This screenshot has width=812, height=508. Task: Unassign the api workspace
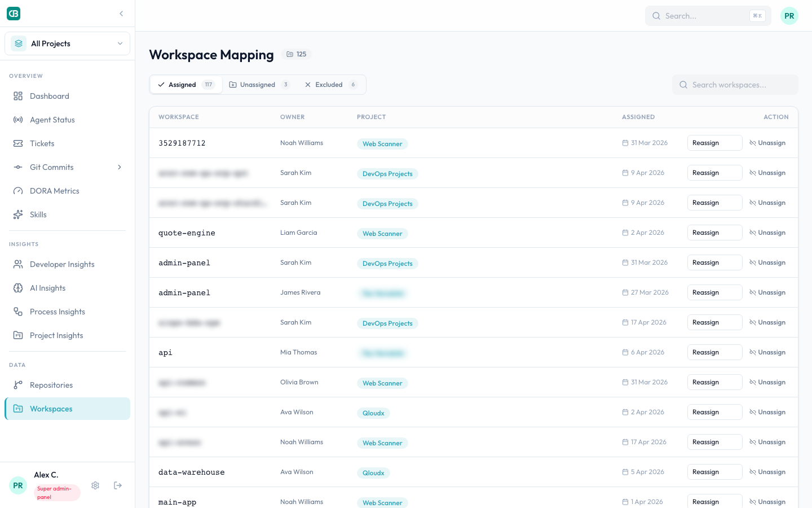pos(767,352)
